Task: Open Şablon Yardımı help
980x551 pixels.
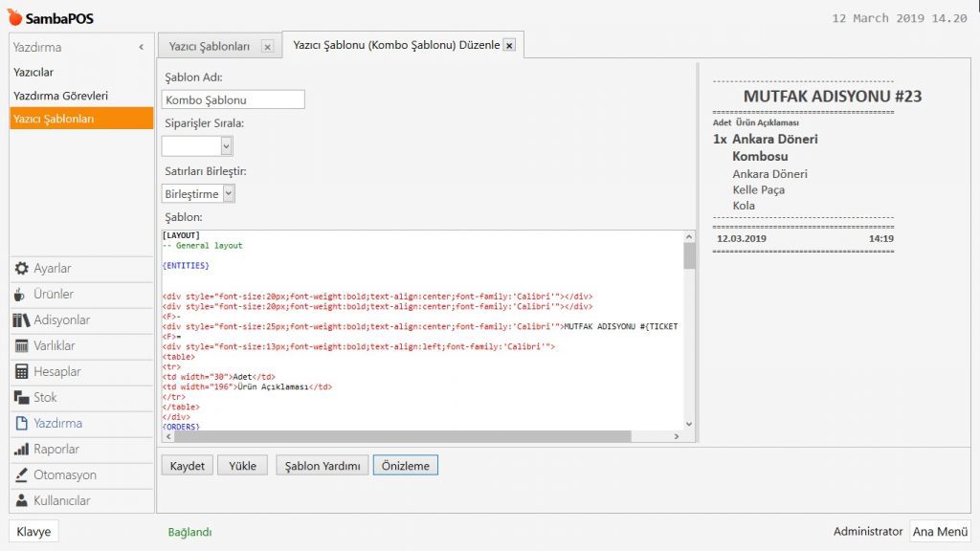Action: pyautogui.click(x=323, y=466)
